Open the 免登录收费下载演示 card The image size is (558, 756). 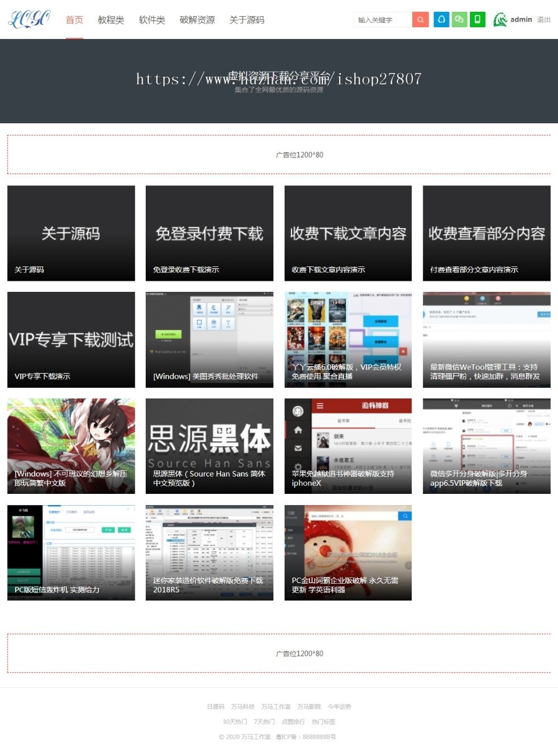pos(210,233)
